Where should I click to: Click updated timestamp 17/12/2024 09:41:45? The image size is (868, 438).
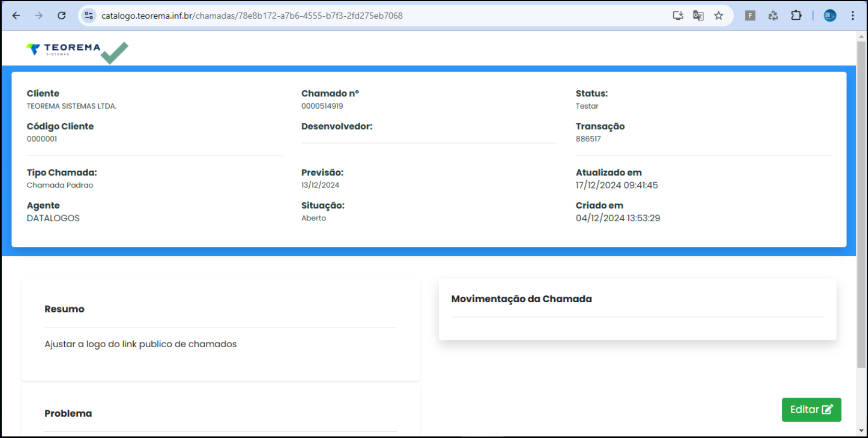pyautogui.click(x=617, y=185)
